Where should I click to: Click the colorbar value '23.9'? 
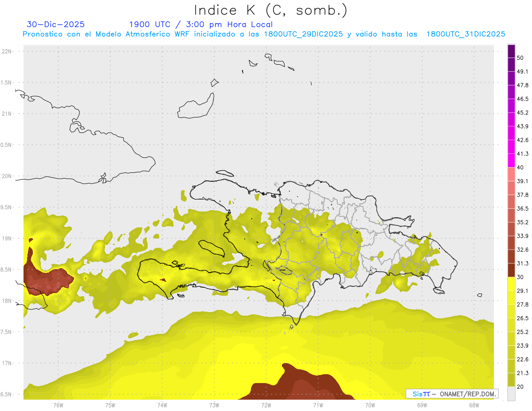pos(523,345)
